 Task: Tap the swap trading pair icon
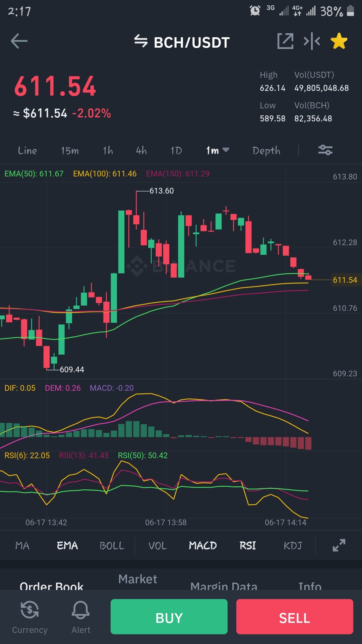[x=141, y=41]
